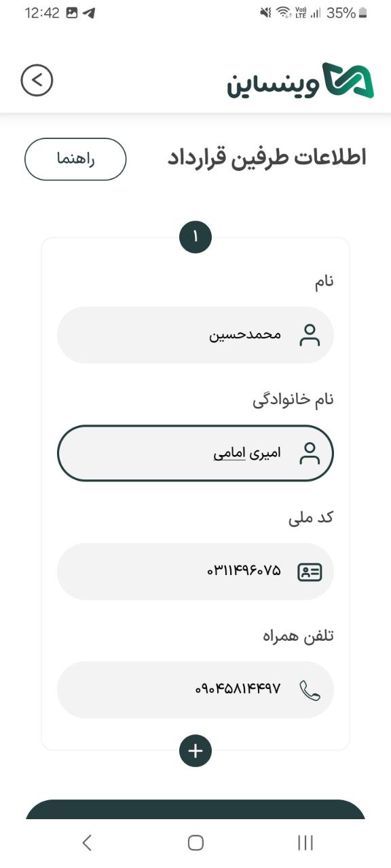The height and width of the screenshot is (868, 391).
Task: Click the person icon in the نام field
Action: tap(310, 335)
